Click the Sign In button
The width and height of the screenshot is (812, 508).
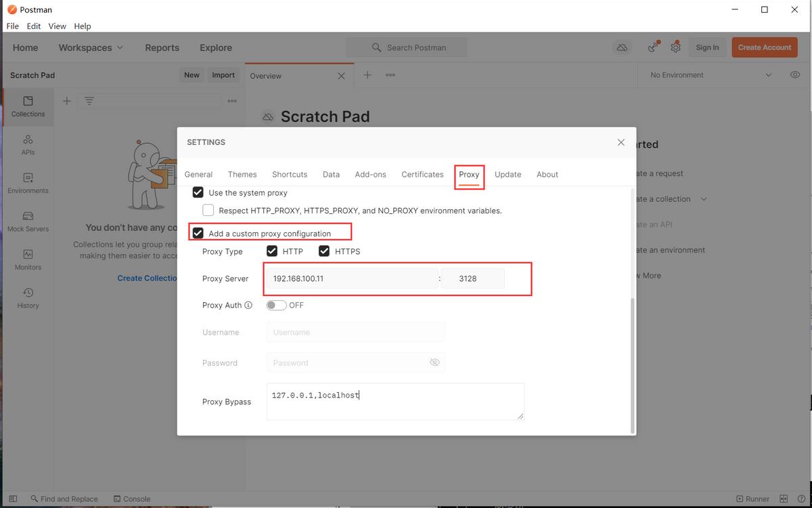pyautogui.click(x=707, y=47)
